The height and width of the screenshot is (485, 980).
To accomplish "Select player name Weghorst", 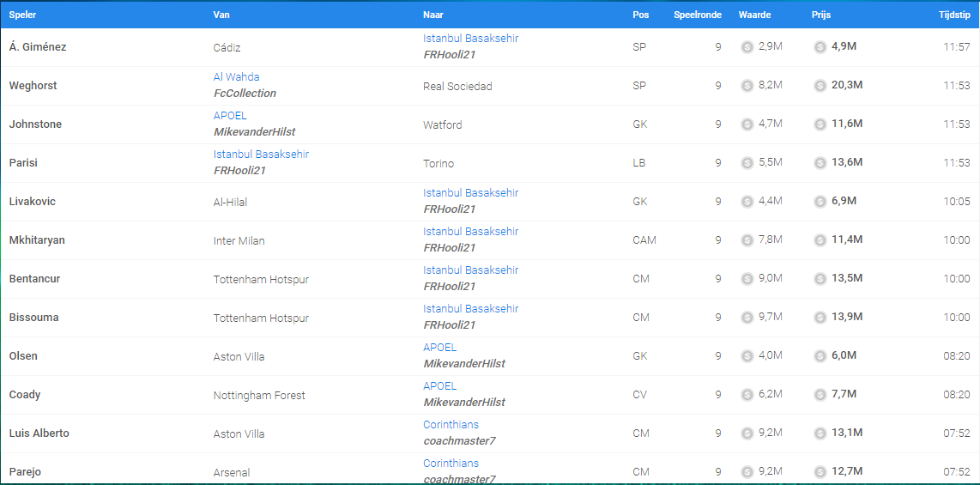I will click(x=33, y=86).
